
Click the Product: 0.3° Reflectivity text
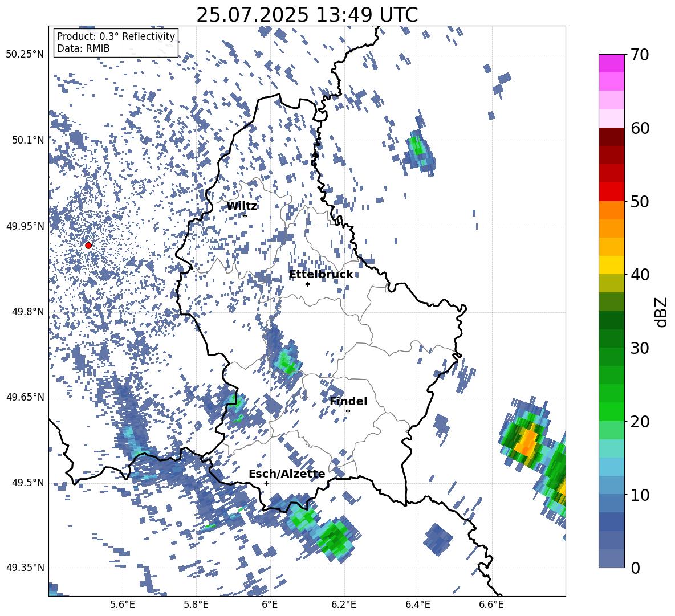tap(116, 36)
